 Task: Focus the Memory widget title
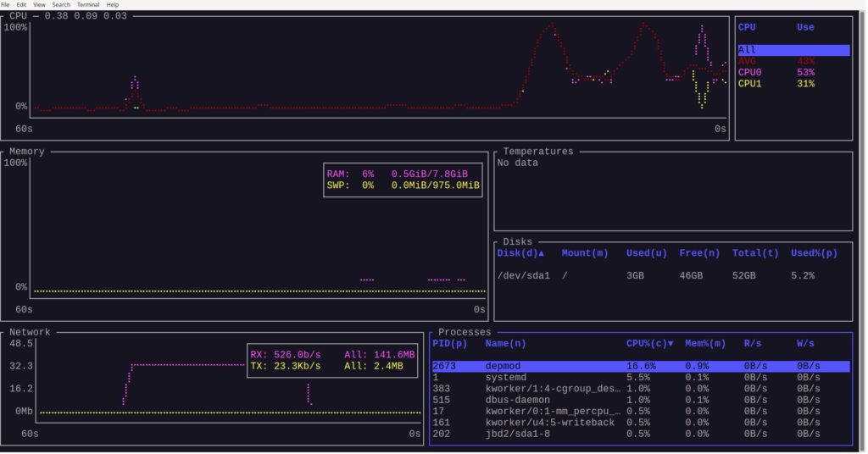[26, 152]
